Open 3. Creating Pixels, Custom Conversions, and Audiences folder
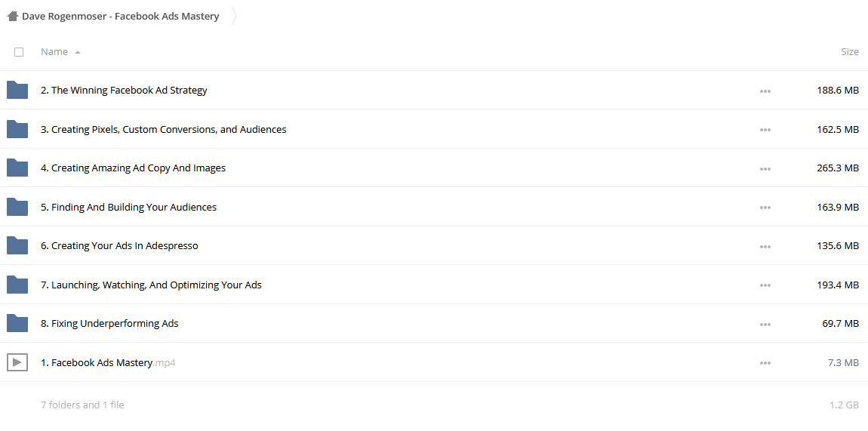The image size is (868, 431). (163, 130)
